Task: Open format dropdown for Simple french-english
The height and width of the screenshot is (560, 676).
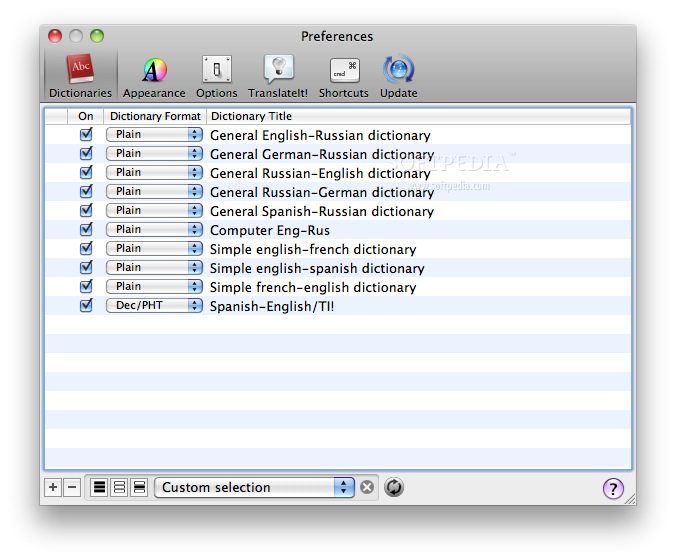Action: coord(154,286)
